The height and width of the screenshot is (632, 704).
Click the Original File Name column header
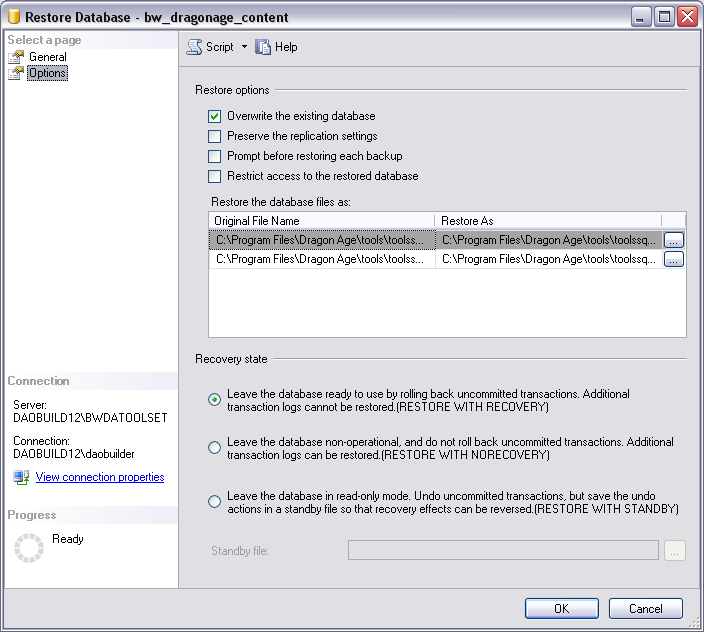(x=321, y=221)
